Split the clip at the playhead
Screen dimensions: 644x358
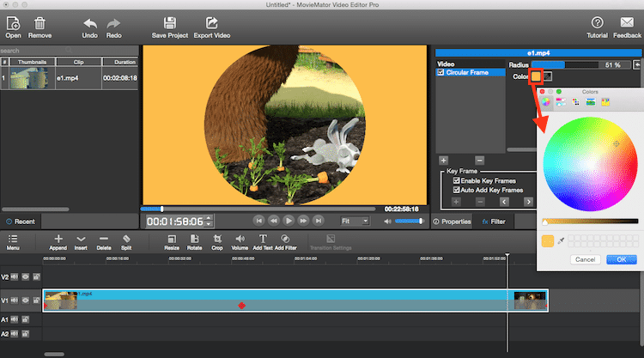(126, 242)
